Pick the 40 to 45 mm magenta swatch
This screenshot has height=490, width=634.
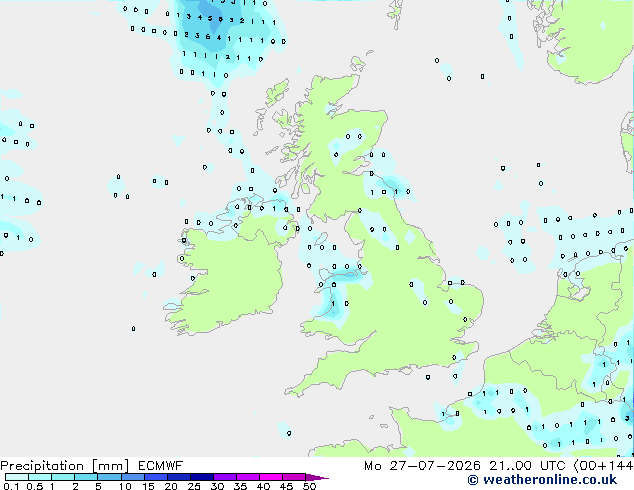[271, 477]
